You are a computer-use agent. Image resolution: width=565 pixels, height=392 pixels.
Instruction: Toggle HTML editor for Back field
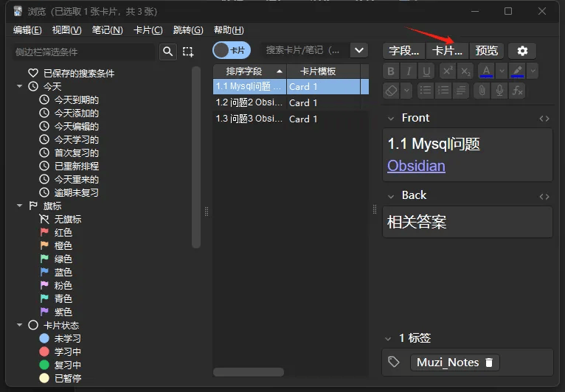point(544,197)
